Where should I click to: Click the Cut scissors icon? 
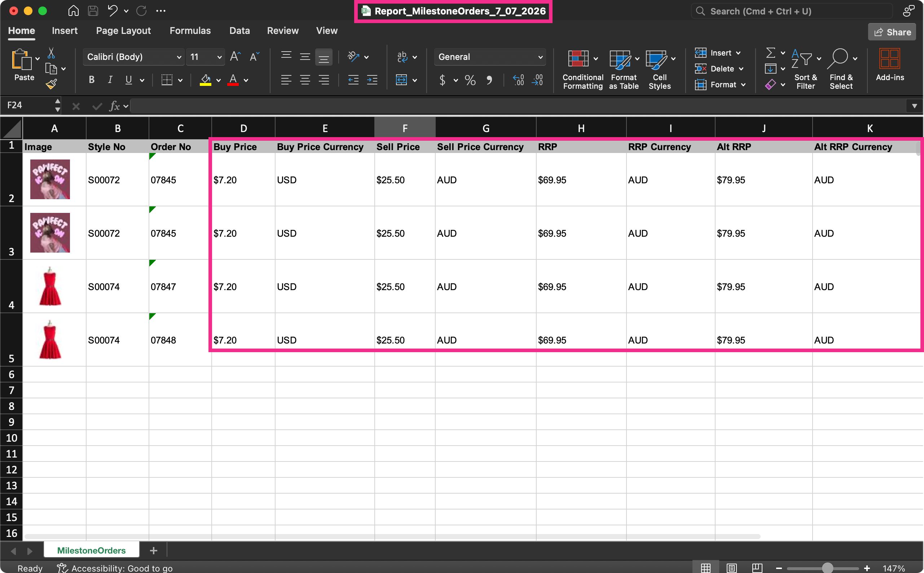point(51,53)
